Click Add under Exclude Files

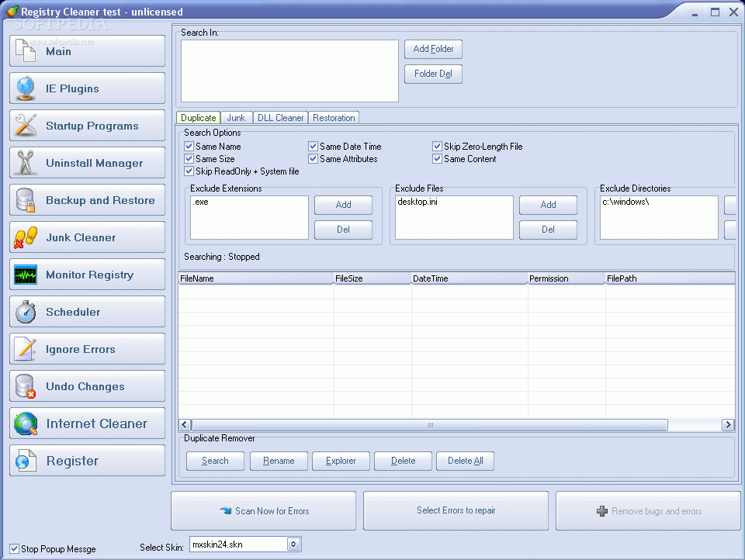549,205
